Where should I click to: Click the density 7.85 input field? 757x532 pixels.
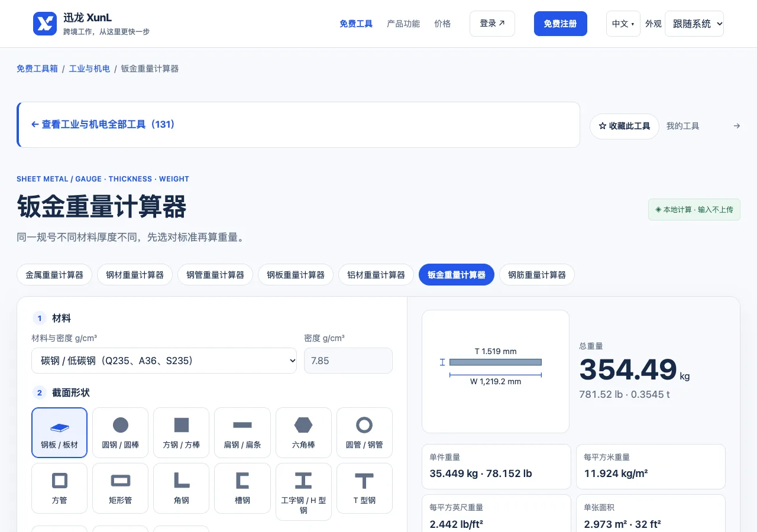[x=348, y=361]
